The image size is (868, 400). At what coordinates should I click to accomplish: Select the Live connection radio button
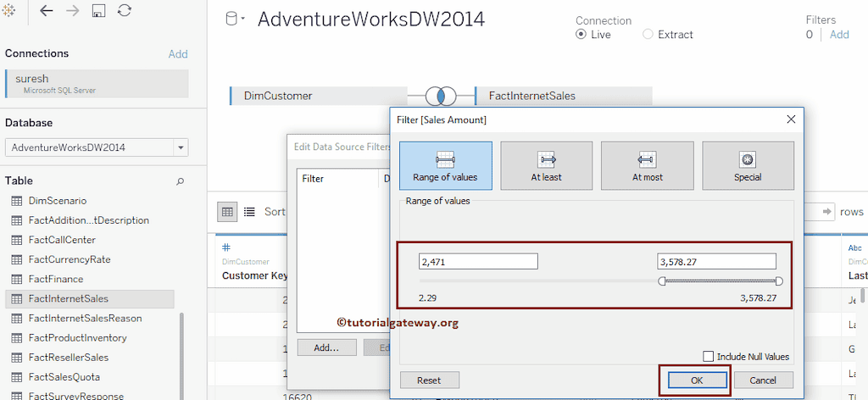tap(581, 34)
